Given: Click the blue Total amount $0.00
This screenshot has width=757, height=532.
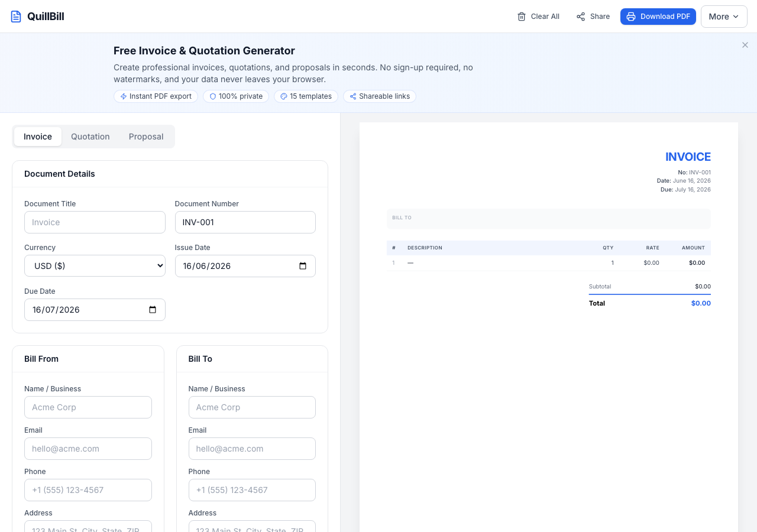Looking at the screenshot, I should [x=701, y=303].
